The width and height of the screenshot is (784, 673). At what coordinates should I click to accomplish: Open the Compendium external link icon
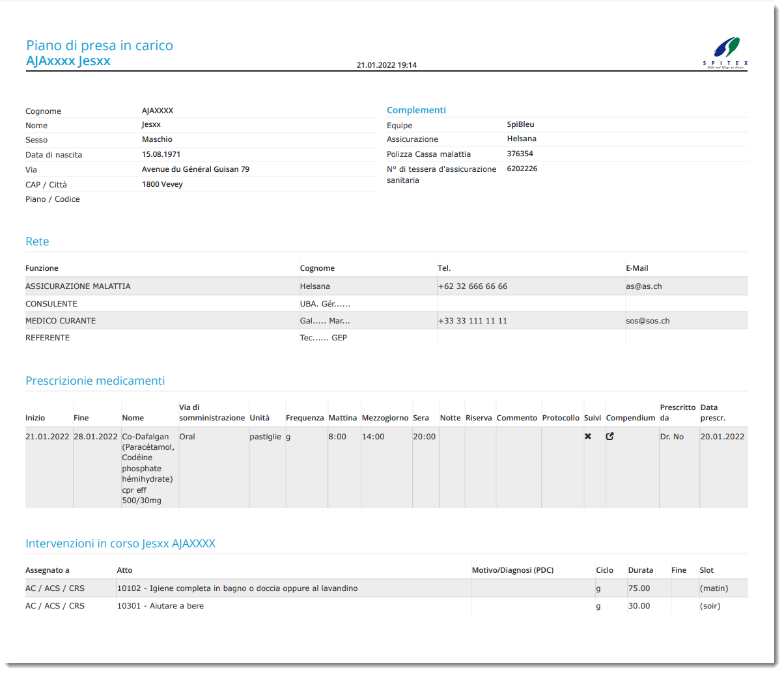pyautogui.click(x=609, y=437)
